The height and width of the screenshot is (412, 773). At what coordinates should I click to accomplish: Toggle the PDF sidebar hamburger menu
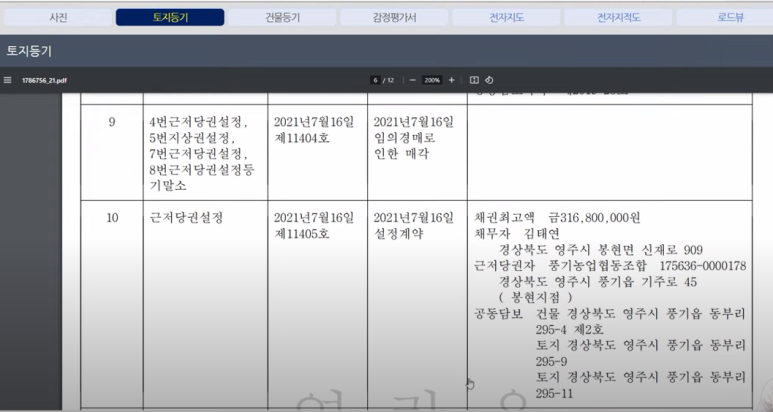pyautogui.click(x=7, y=80)
